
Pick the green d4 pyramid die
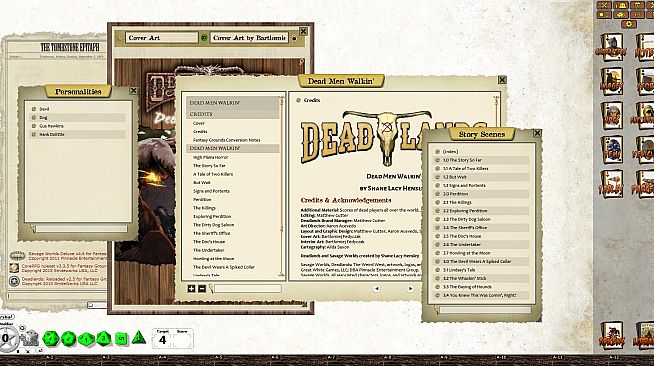tap(138, 337)
